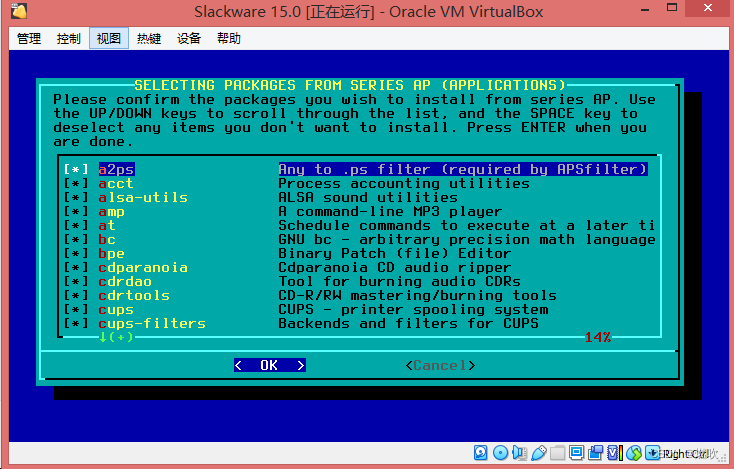Toggle the bpe package checkbox

tap(76, 253)
